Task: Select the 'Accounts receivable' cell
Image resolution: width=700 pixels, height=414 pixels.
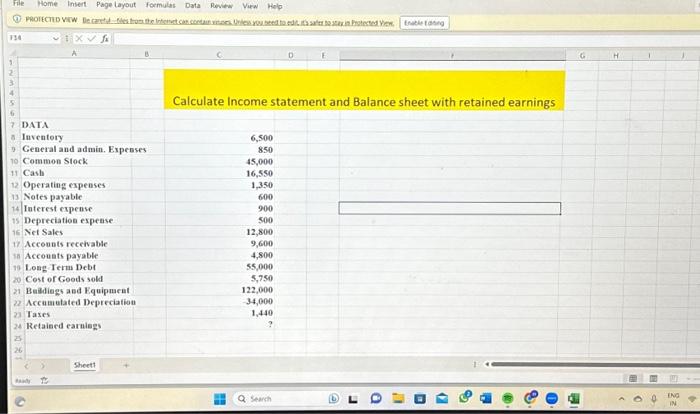Action: pyautogui.click(x=66, y=244)
